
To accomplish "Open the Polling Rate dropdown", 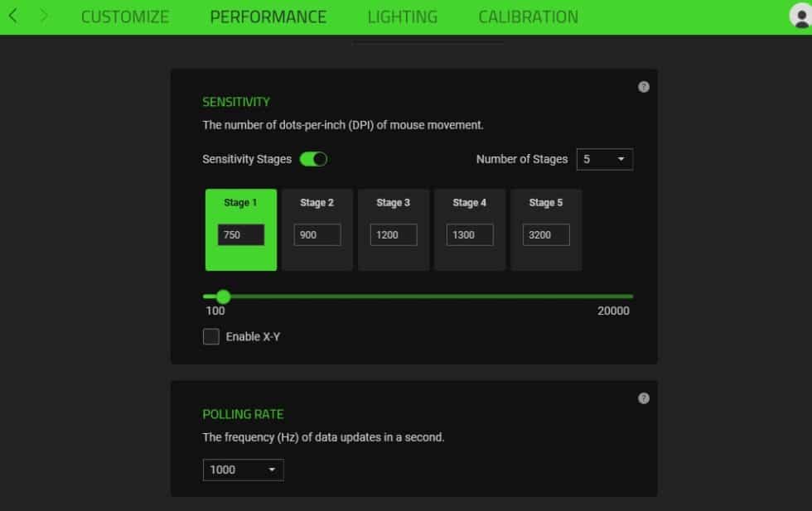I will 243,470.
